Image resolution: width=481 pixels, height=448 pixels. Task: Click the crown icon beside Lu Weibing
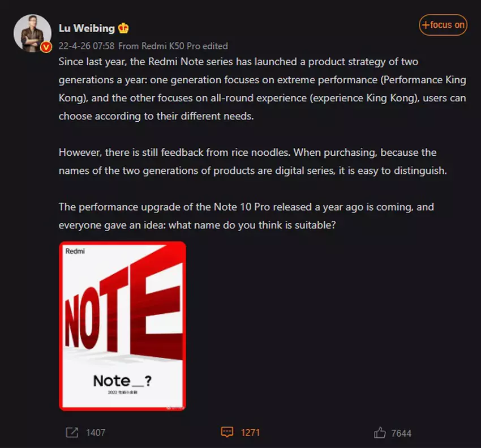[x=123, y=28]
